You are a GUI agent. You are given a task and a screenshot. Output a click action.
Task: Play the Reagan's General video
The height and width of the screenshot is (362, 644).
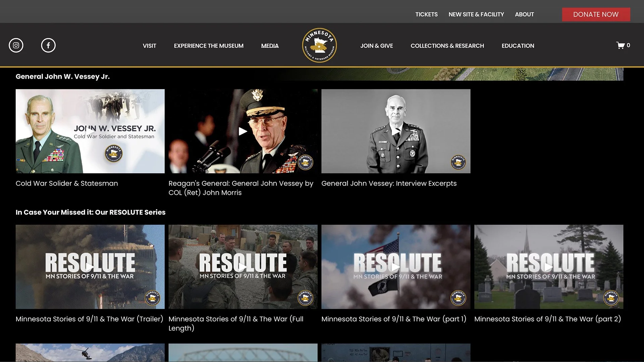(243, 131)
